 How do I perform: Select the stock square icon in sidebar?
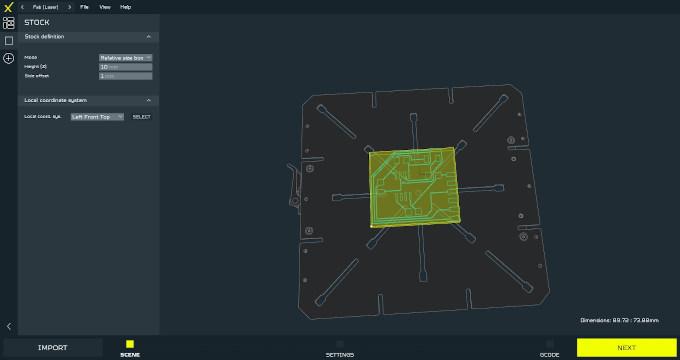pos(9,41)
